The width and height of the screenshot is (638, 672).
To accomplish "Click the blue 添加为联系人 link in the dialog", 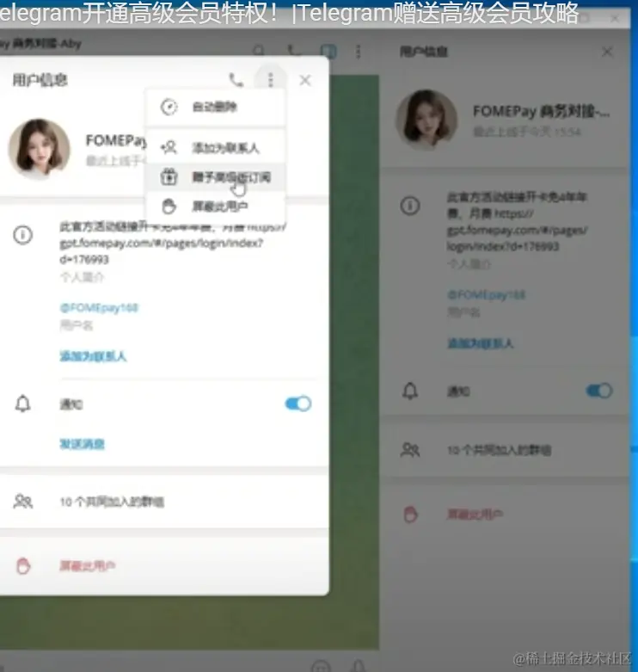I will [x=93, y=356].
